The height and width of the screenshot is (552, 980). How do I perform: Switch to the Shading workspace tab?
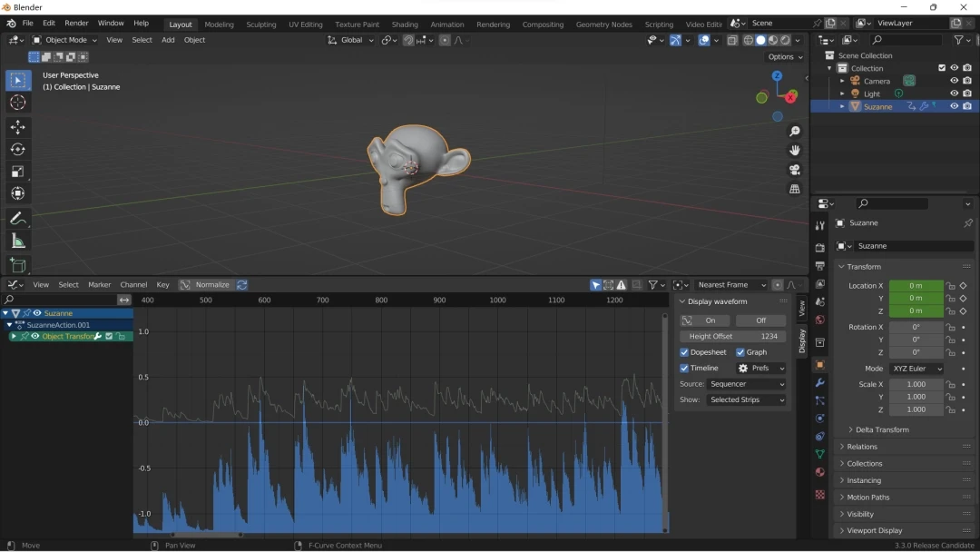(x=405, y=25)
